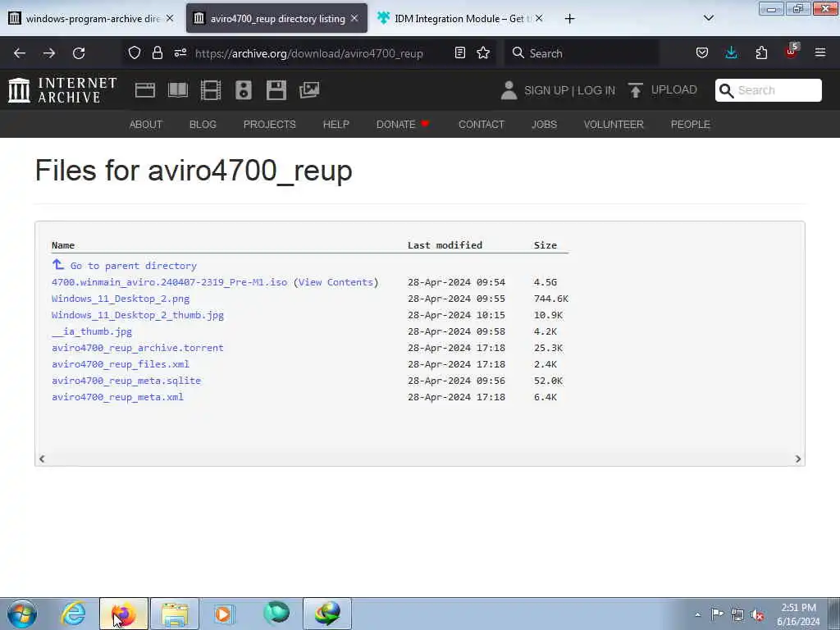Open the uBlock Origin extension icon
This screenshot has width=840, height=630.
pyautogui.click(x=791, y=52)
